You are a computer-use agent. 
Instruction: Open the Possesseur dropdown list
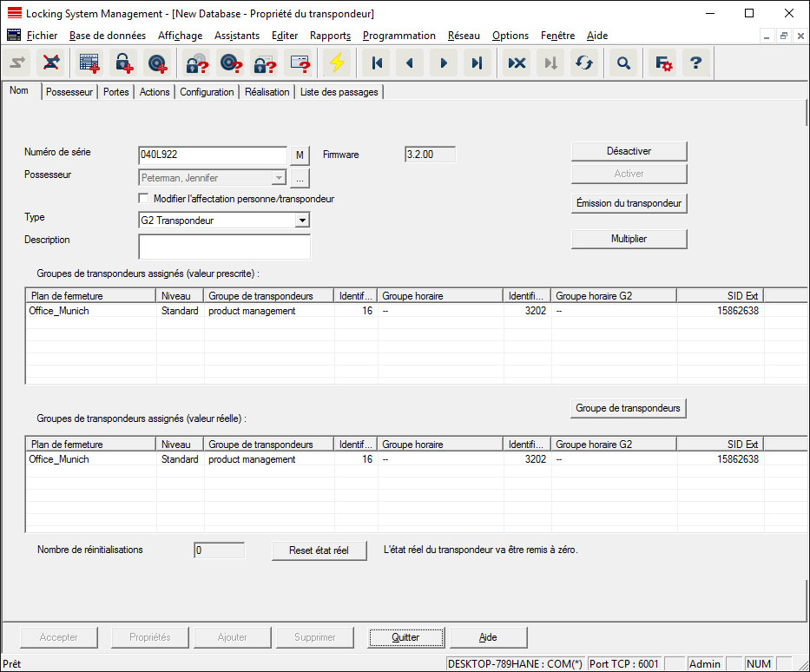(278, 178)
